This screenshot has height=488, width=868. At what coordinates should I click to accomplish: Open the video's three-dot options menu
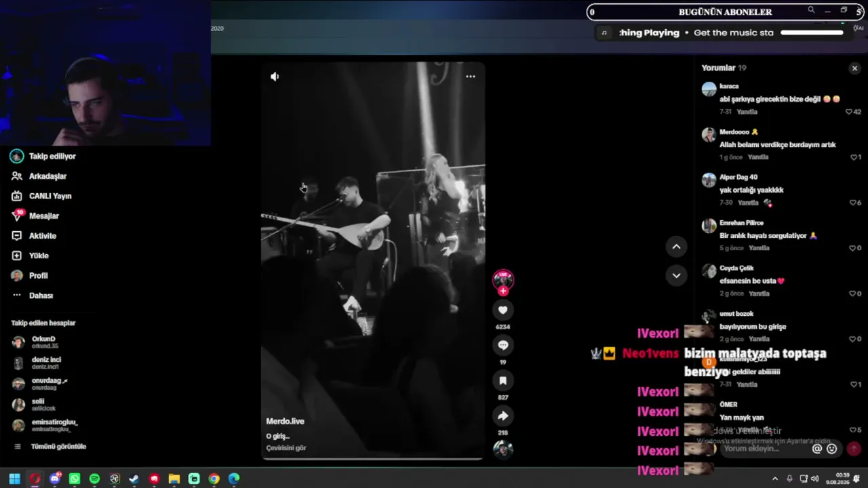[x=471, y=77]
